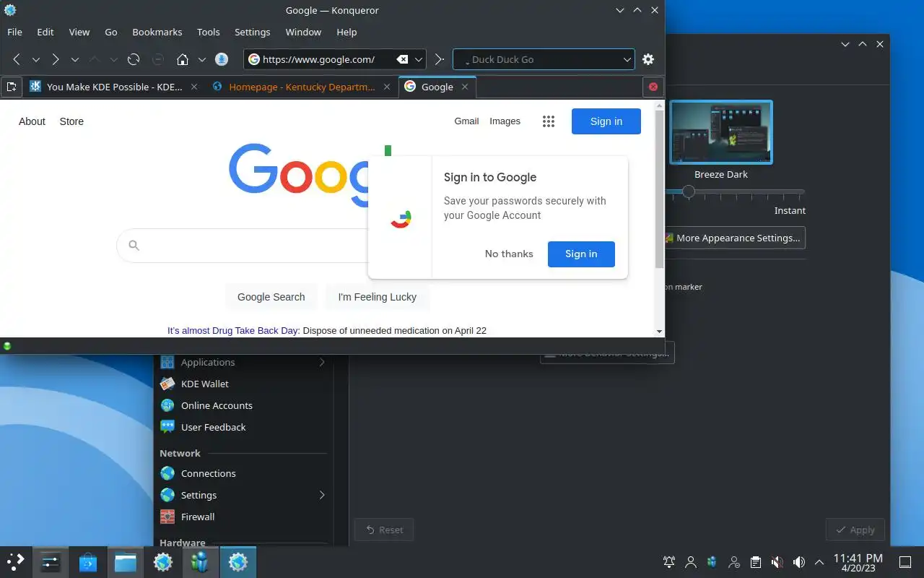Open the forward history dropdown
The image size is (924, 578).
coord(74,59)
